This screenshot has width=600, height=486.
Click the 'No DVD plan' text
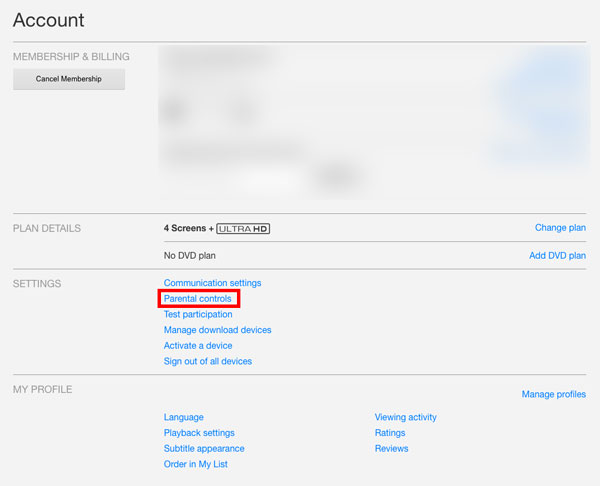(x=189, y=256)
